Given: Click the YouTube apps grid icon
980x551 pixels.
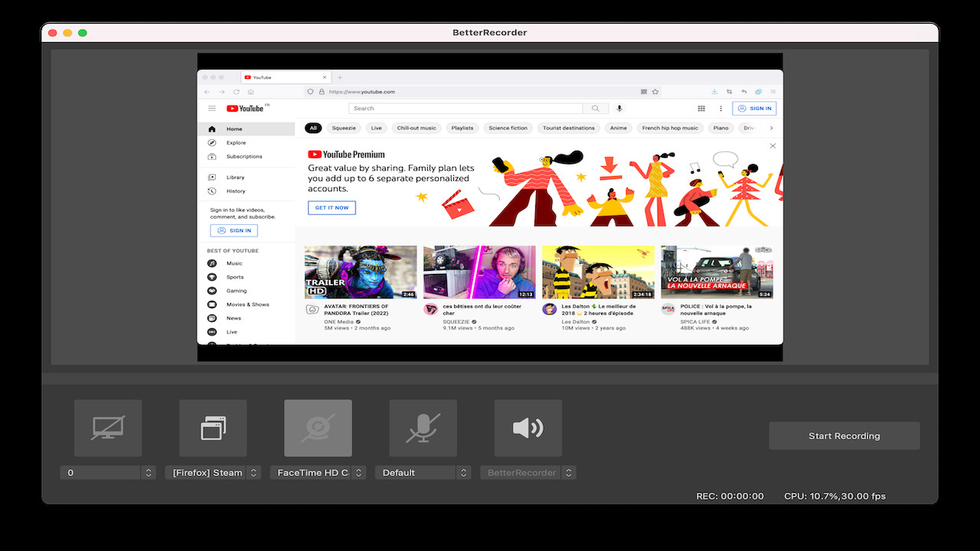Looking at the screenshot, I should click(702, 108).
